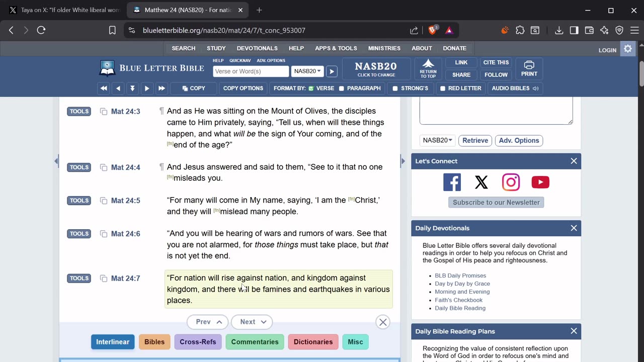Open the YouTube icon link
Viewport: 644px width, 362px height.
click(x=540, y=182)
